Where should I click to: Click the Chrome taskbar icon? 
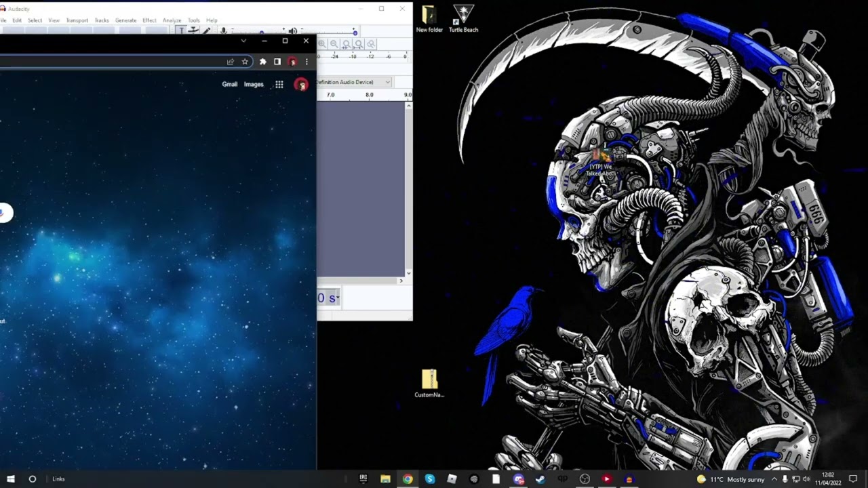point(408,479)
